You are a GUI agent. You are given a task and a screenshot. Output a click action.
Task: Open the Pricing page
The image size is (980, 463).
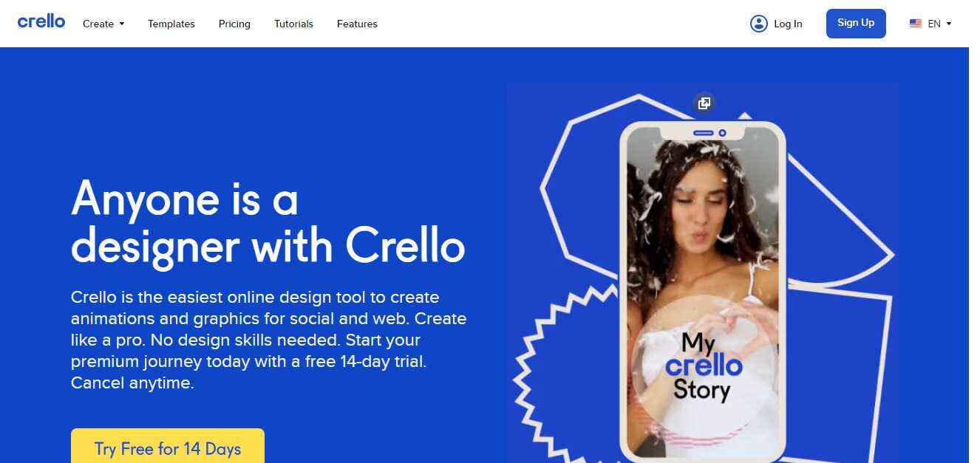(234, 24)
